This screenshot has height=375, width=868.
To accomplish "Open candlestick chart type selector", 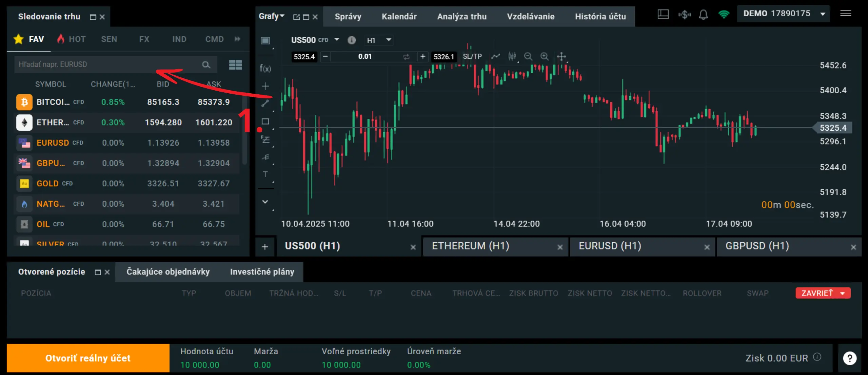I will tap(512, 56).
